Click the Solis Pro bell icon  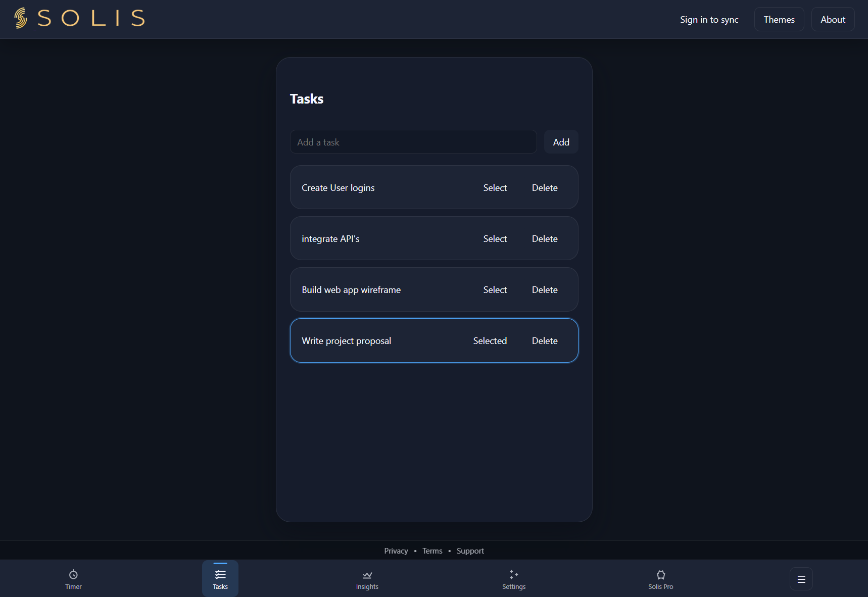click(660, 574)
